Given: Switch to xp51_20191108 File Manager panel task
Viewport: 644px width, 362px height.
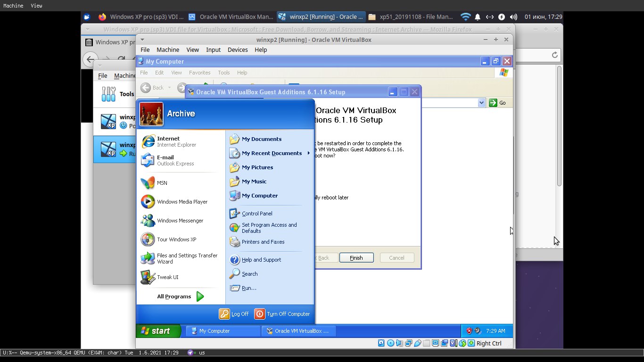Looking at the screenshot, I should pyautogui.click(x=410, y=17).
